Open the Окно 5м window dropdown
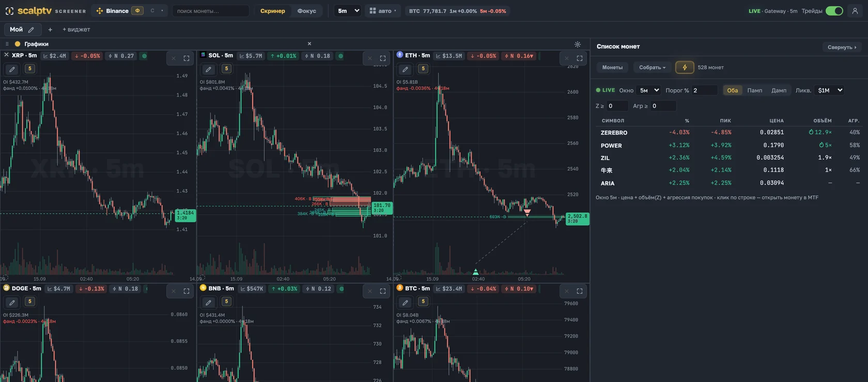 click(x=649, y=90)
